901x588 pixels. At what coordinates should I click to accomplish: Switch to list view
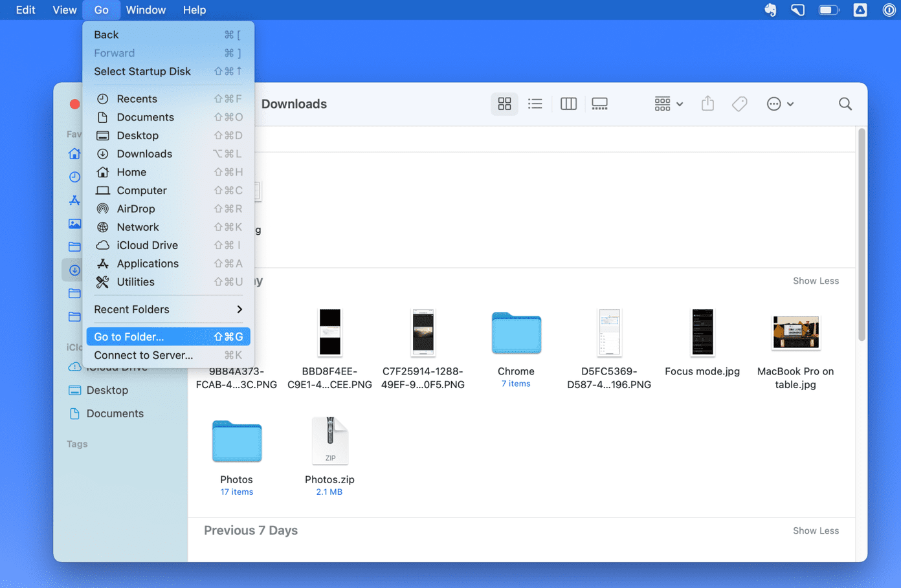point(535,103)
